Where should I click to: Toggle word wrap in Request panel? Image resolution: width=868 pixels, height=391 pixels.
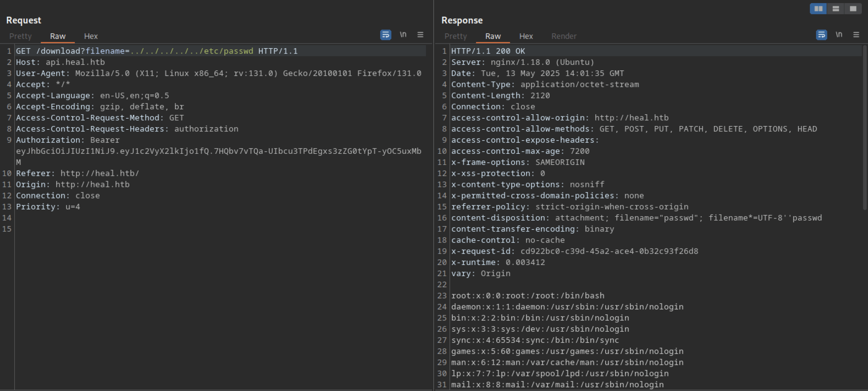[386, 35]
